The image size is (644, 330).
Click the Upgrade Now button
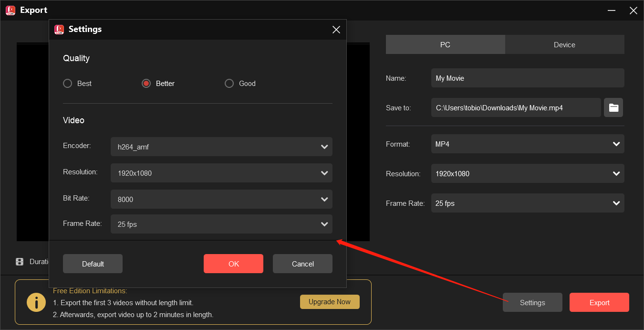pos(330,301)
